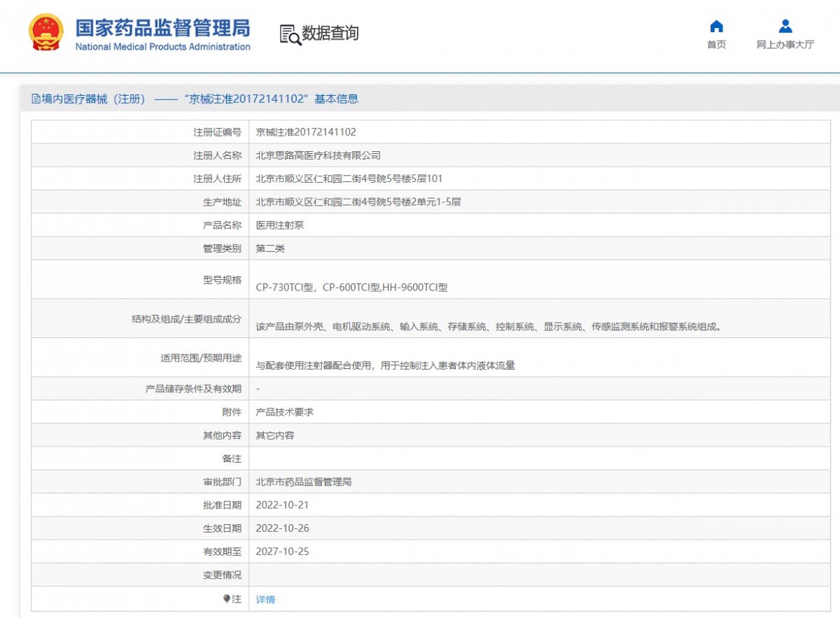Click the document icon before 境内医疗器械
Screen dimensions: 840x618
(36, 99)
